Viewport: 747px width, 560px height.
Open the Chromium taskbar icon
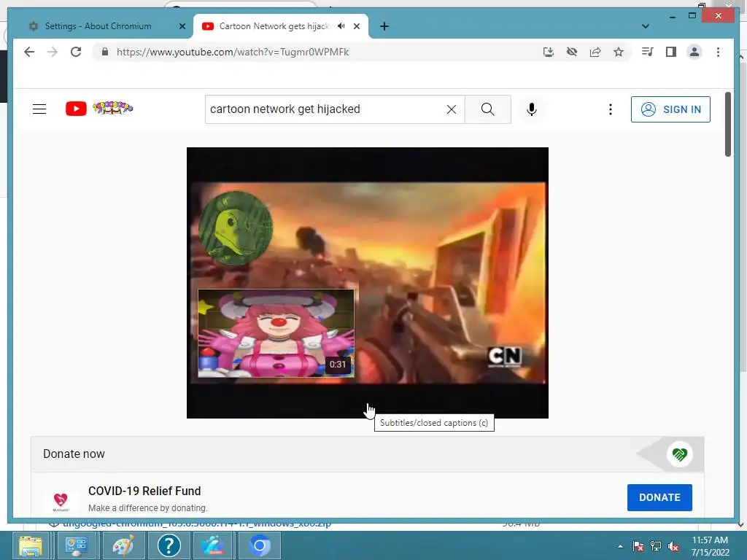pos(260,545)
